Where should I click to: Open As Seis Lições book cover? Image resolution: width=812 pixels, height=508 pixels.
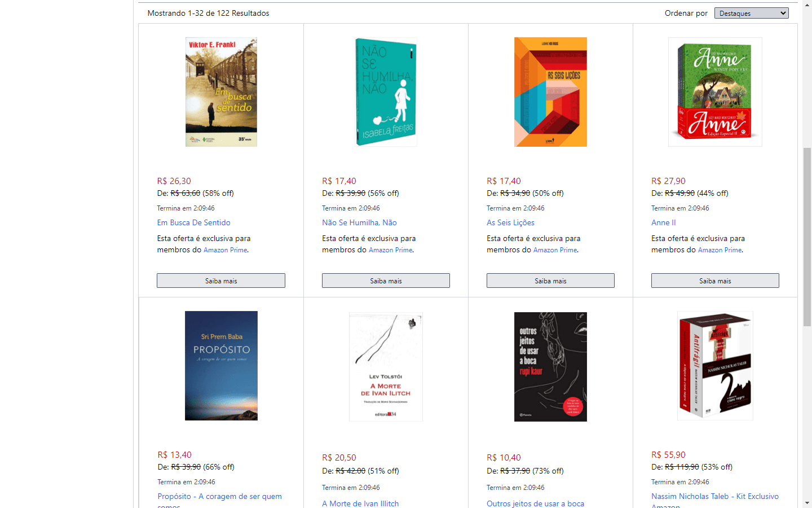(x=550, y=92)
